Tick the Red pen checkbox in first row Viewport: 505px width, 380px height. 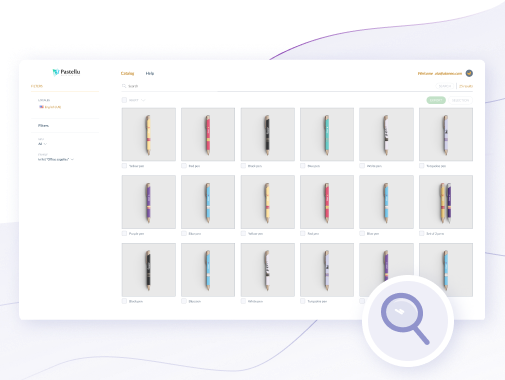click(184, 166)
